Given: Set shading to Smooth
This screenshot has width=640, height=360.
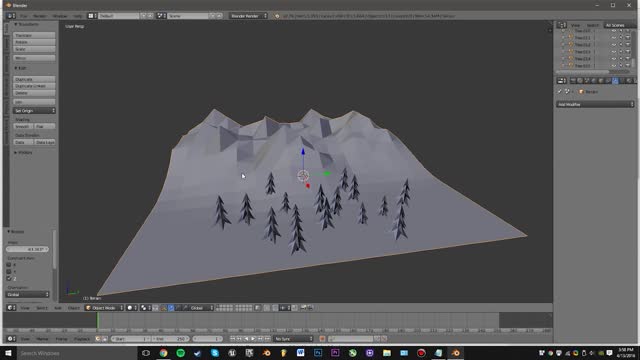Looking at the screenshot, I should pos(23,127).
